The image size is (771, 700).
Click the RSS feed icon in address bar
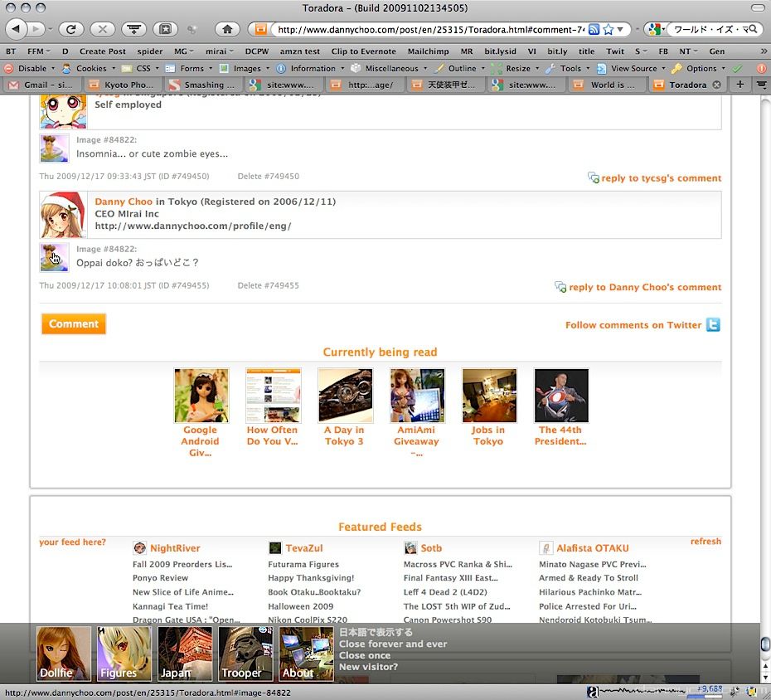point(594,29)
